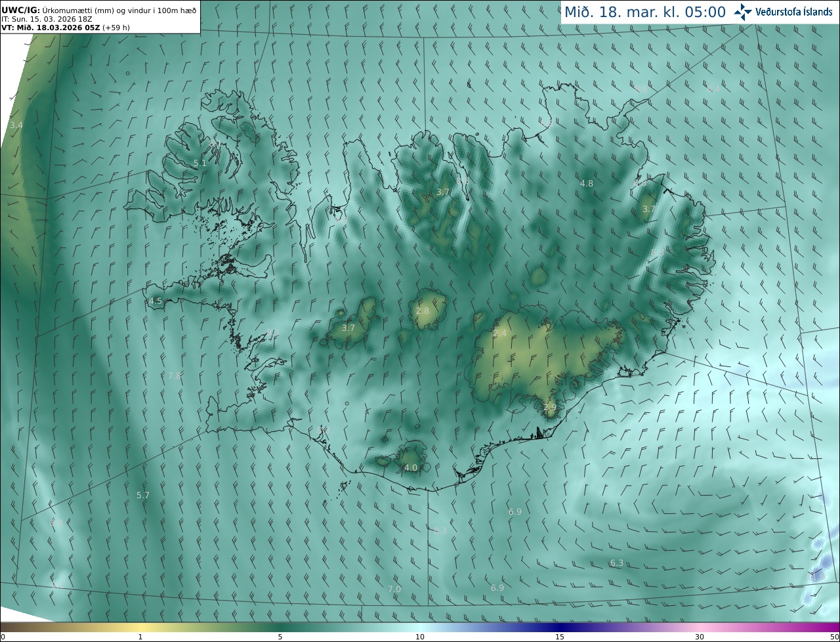Image resolution: width=840 pixels, height=642 pixels.
Task: Click the VT: Mið. 18.03.2026 05Z line
Action: point(51,28)
